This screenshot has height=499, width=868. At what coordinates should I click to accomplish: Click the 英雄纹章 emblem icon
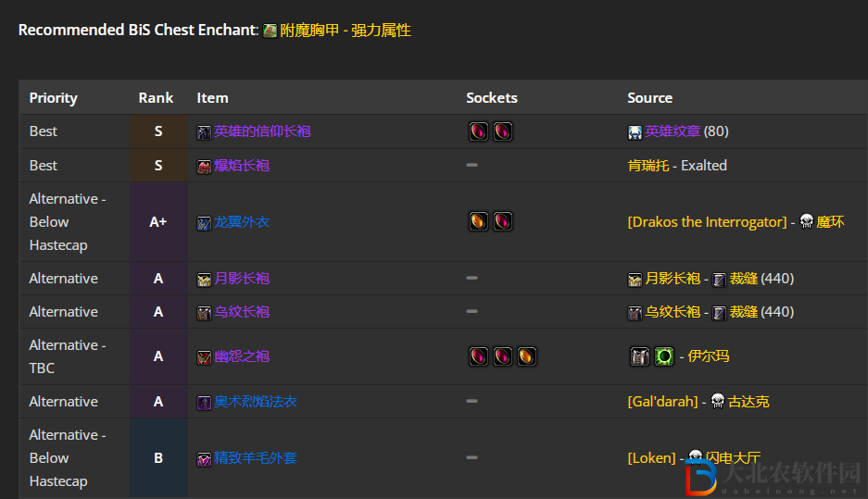[635, 132]
